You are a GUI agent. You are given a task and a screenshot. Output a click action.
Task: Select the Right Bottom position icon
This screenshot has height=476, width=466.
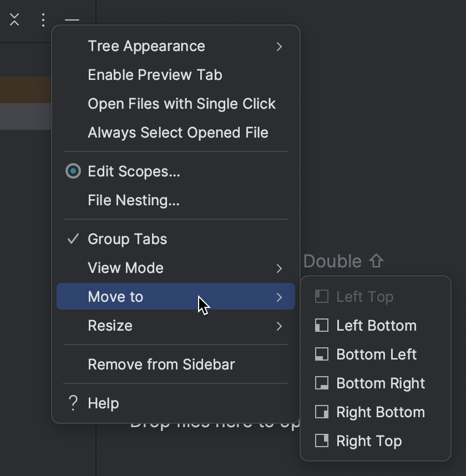(x=322, y=412)
